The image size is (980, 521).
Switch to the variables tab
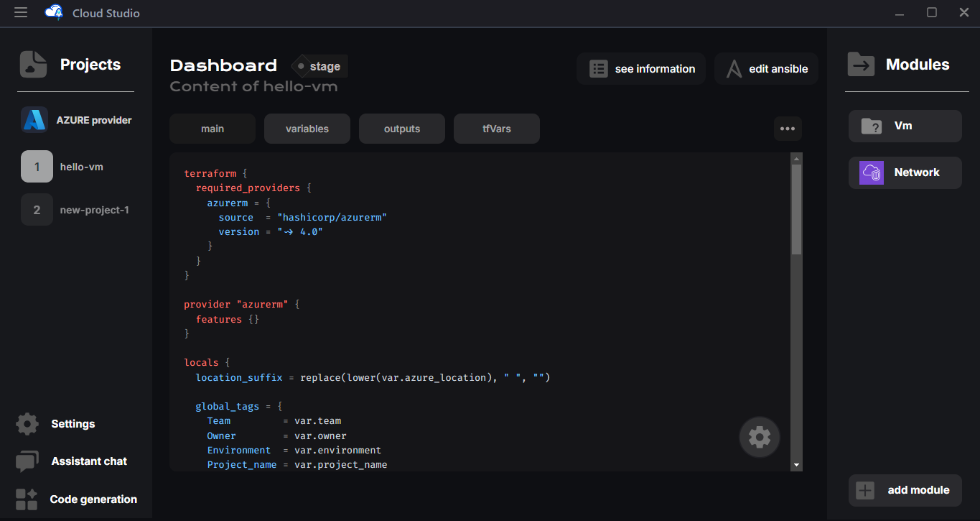click(307, 129)
